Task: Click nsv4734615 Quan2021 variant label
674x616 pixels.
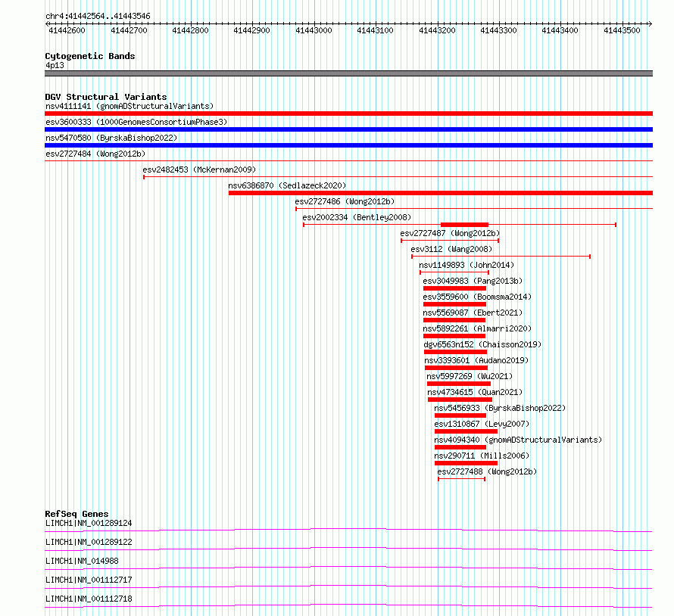Action: click(x=475, y=392)
